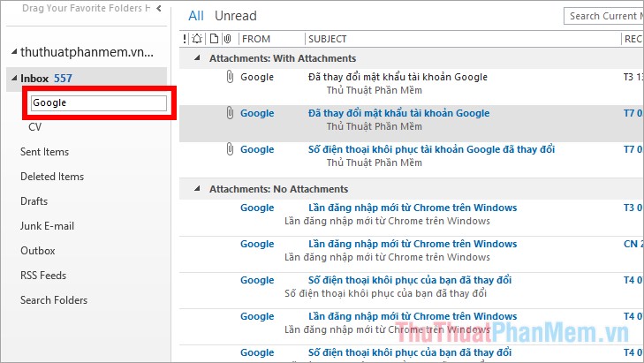Open the Deleted Items folder

click(x=52, y=177)
